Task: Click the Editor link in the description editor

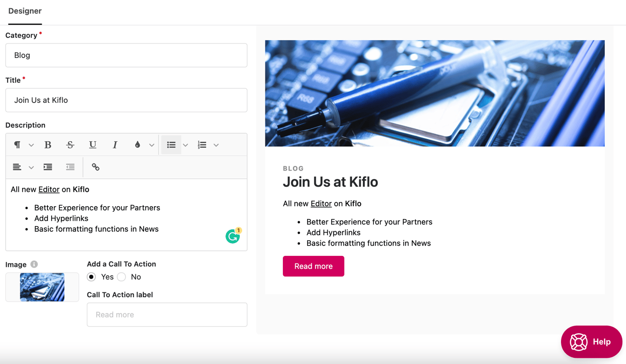Action: pos(49,190)
